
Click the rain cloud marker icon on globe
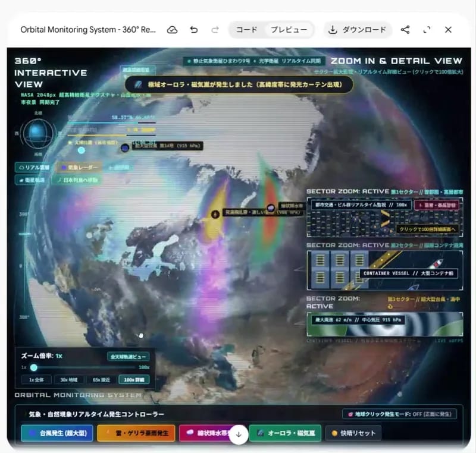click(x=271, y=207)
